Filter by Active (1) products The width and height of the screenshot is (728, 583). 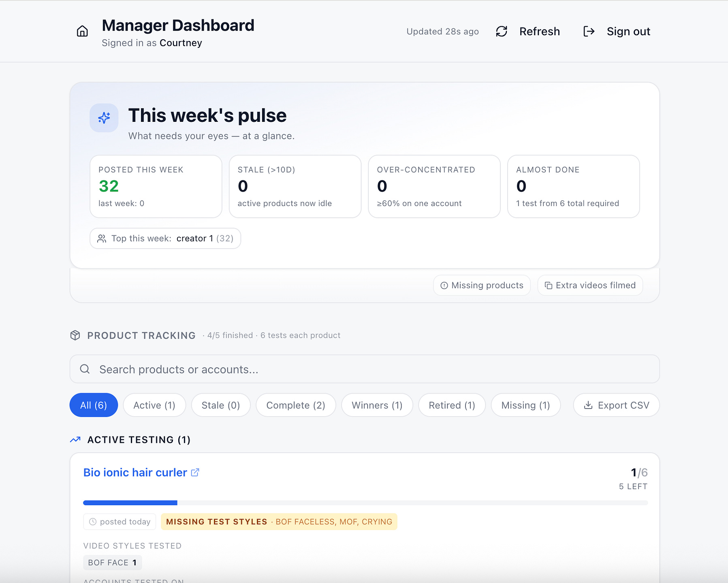[154, 405]
